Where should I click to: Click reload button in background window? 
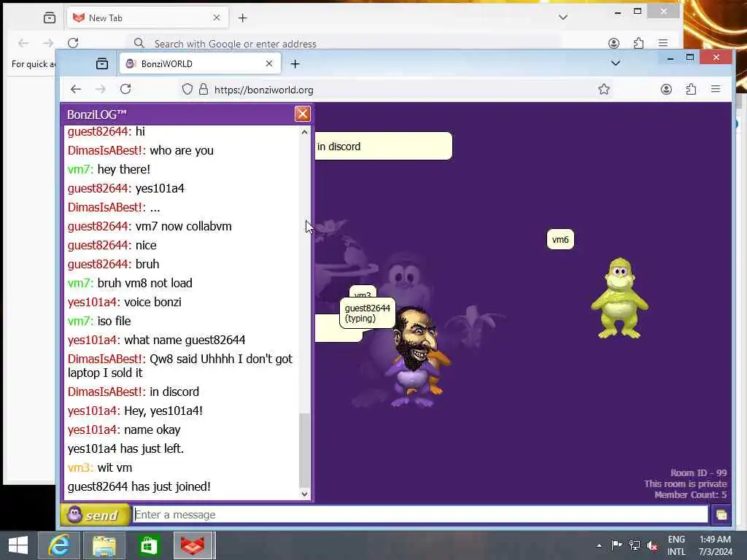tap(73, 43)
